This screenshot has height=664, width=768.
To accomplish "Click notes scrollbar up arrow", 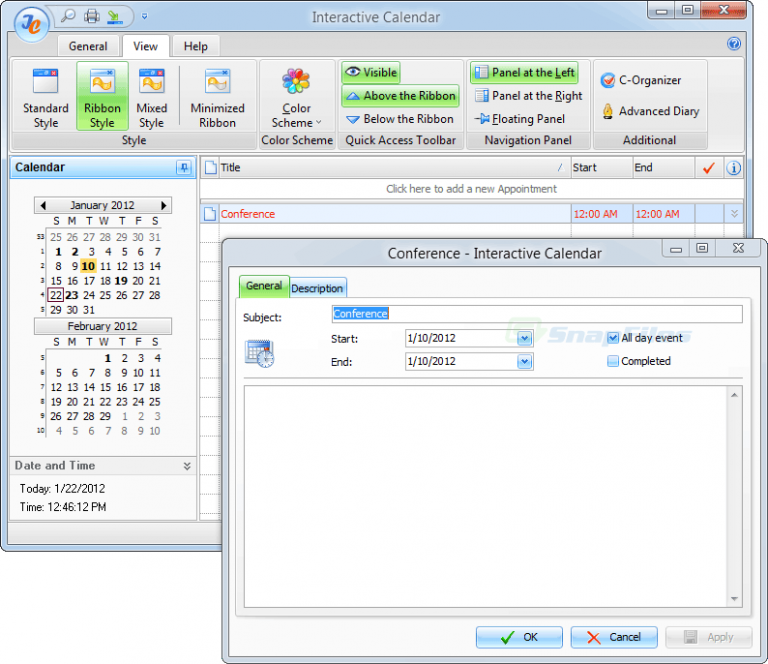I will 735,395.
